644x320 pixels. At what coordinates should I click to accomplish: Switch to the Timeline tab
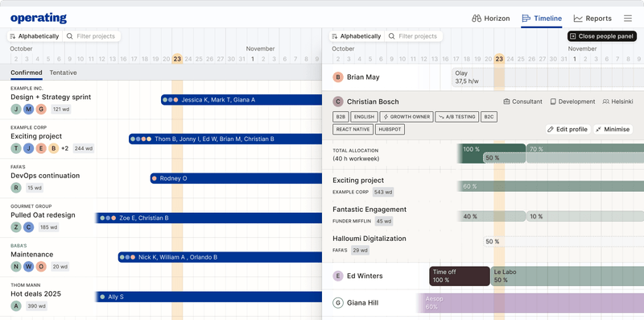pyautogui.click(x=541, y=19)
